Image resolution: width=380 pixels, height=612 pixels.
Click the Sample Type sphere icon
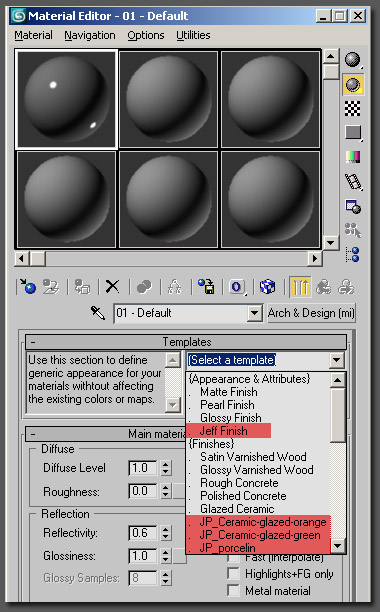353,60
